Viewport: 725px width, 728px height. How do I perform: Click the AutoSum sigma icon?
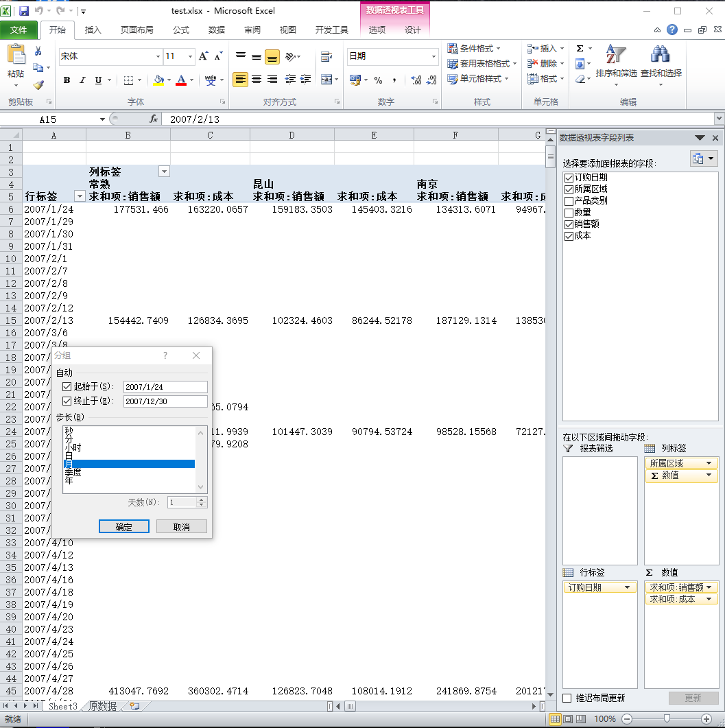click(580, 49)
